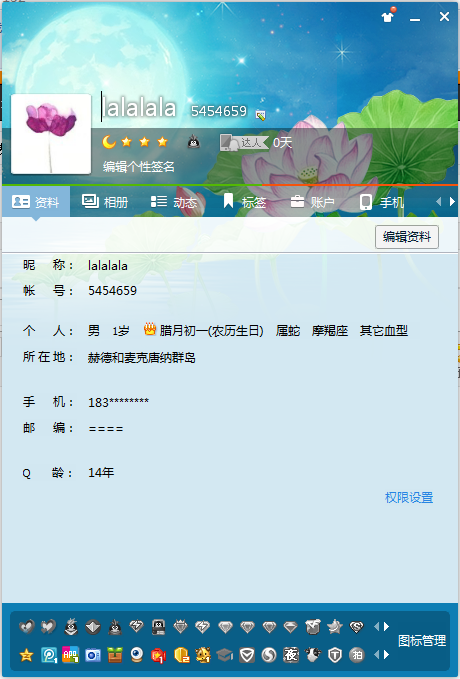Click the gold coin shield icon

click(x=181, y=655)
